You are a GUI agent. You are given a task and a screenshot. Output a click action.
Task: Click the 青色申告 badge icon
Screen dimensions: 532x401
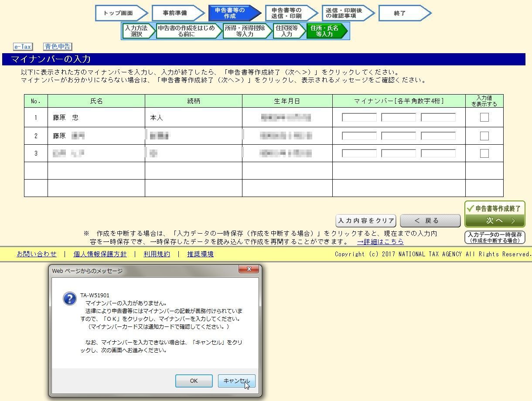[x=58, y=47]
